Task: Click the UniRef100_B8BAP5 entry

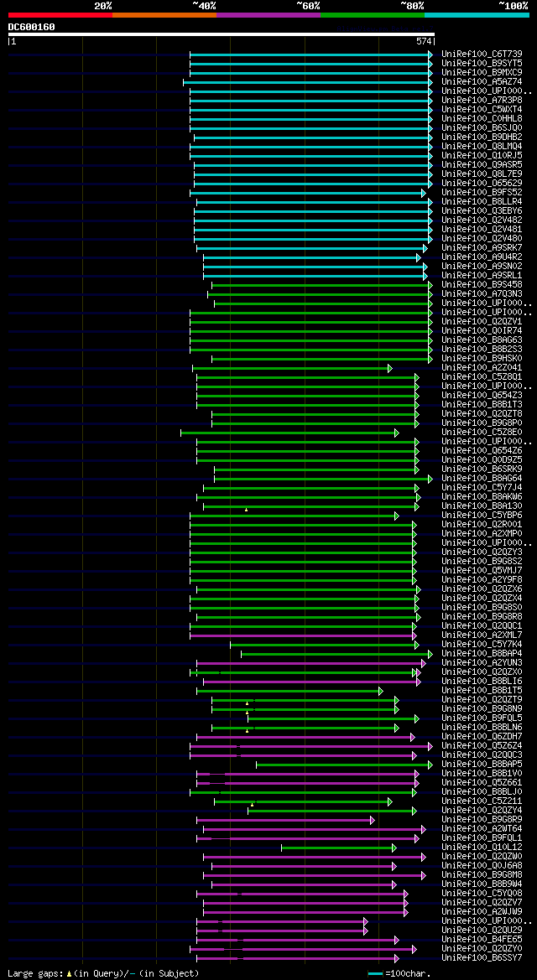Action: 482,764
